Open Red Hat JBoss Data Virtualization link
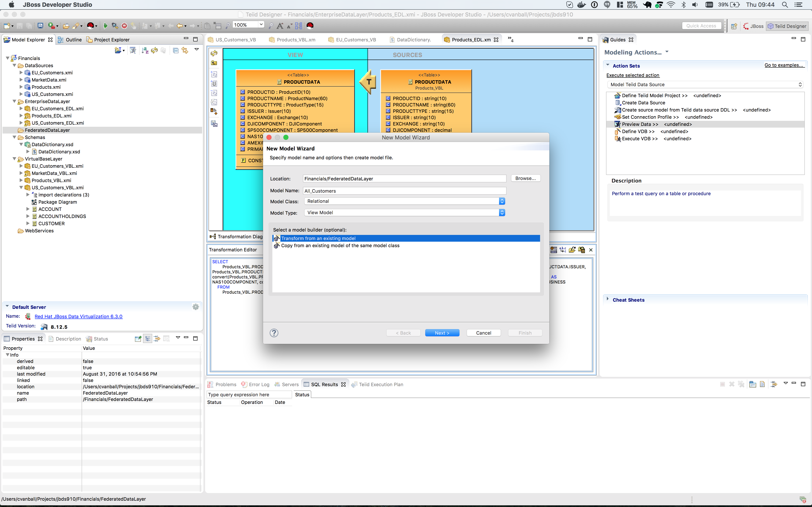Viewport: 812px width, 507px height. (78, 316)
